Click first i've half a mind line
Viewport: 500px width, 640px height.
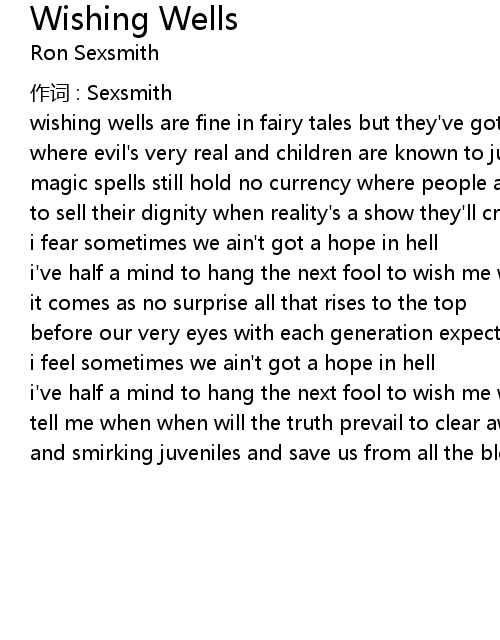[265, 273]
